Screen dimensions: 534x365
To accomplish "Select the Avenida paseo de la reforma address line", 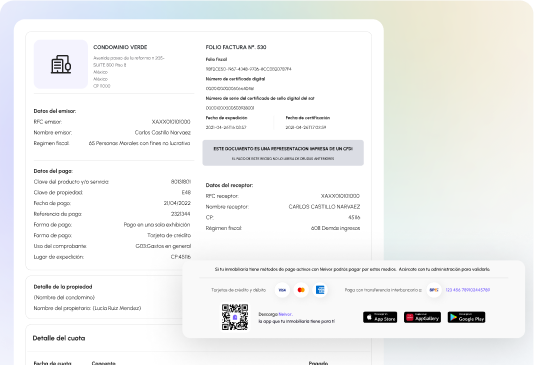I will click(129, 58).
